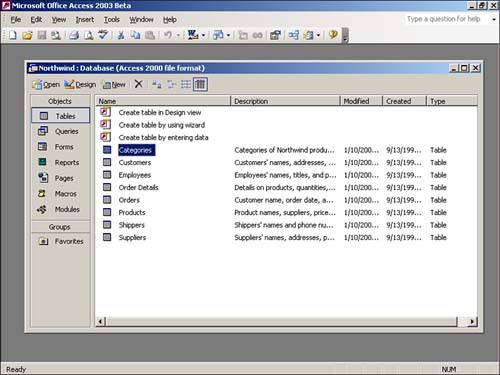Click the New button in database window
This screenshot has height=375, width=500.
point(114,84)
